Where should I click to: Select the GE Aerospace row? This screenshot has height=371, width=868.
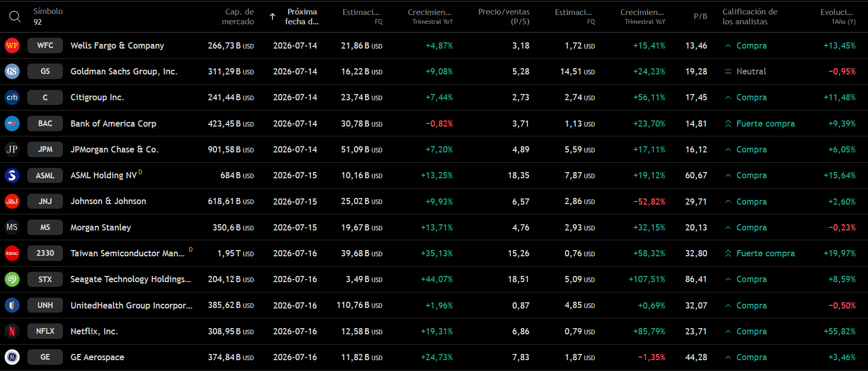434,357
